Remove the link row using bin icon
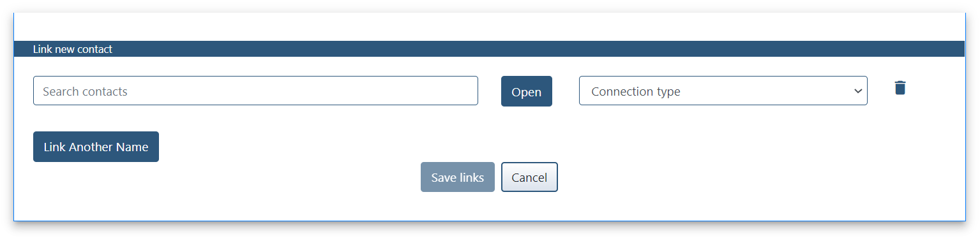This screenshot has width=980, height=243. point(900,88)
